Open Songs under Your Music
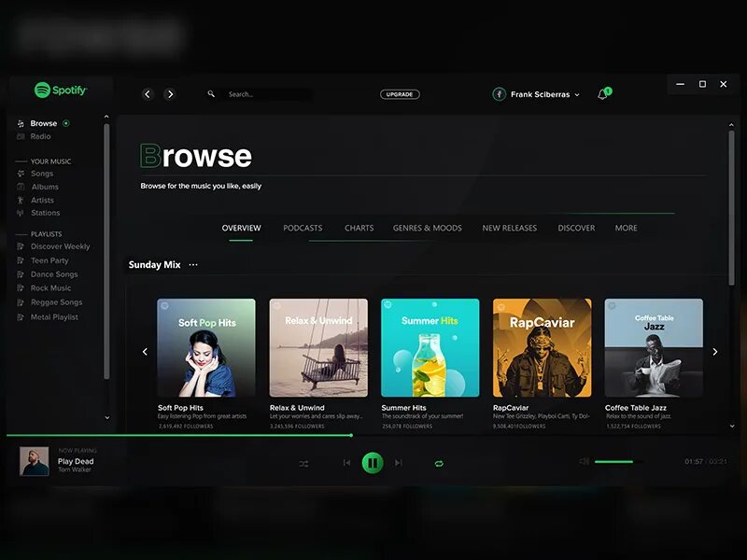The height and width of the screenshot is (560, 747). coord(42,174)
